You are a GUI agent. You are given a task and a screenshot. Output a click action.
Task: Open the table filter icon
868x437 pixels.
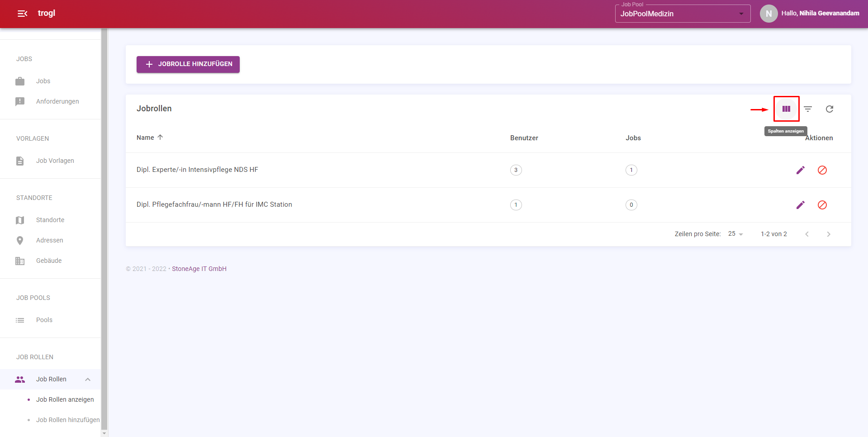(x=808, y=109)
